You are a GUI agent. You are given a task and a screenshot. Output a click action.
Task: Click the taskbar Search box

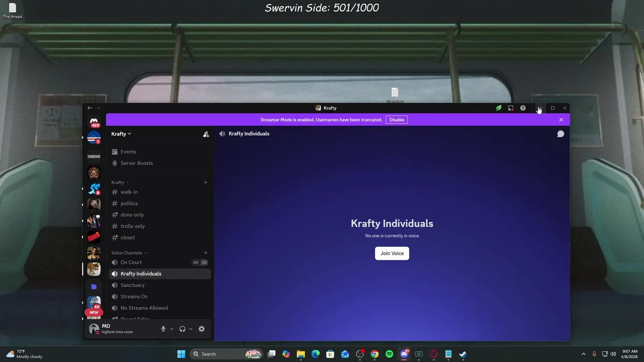[x=227, y=354]
